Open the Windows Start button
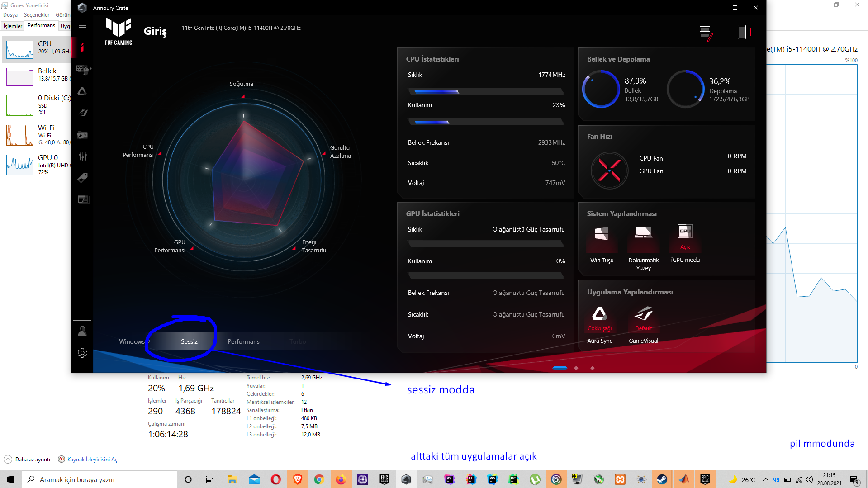The image size is (868, 488). pos(11,479)
